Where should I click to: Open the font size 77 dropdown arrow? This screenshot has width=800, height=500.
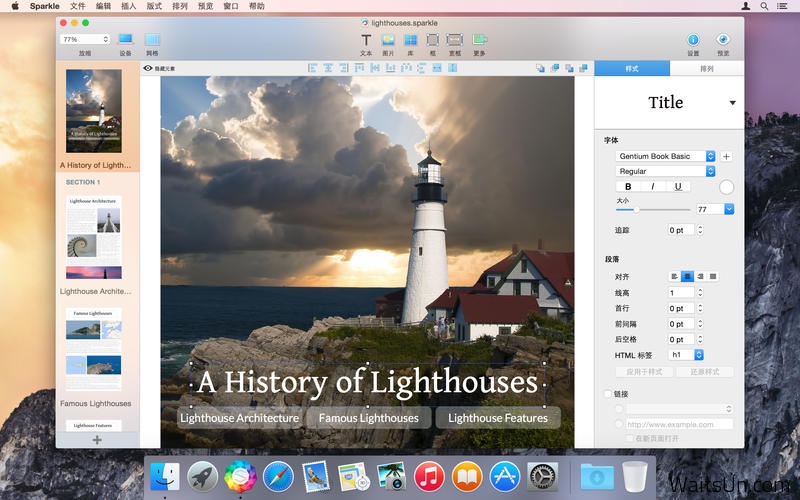[729, 209]
